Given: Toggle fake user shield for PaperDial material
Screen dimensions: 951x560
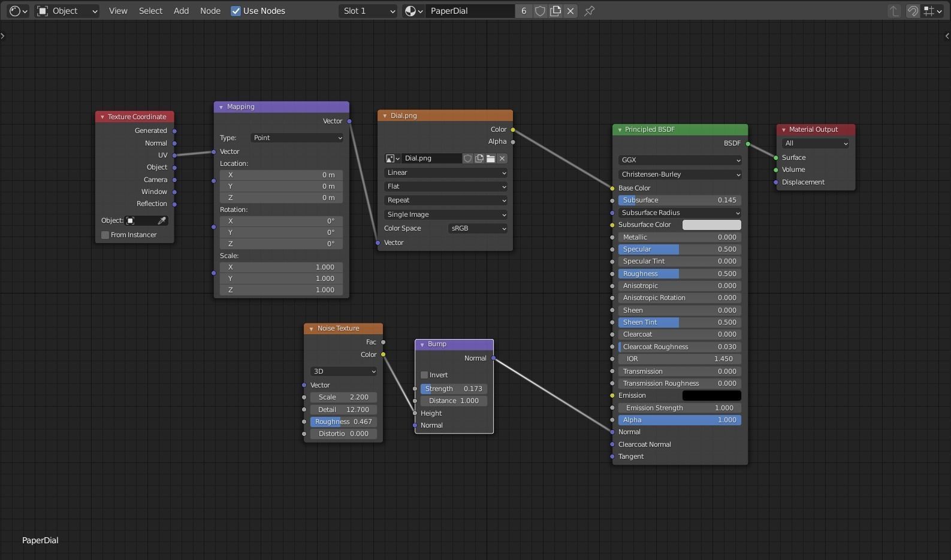Looking at the screenshot, I should coord(540,11).
